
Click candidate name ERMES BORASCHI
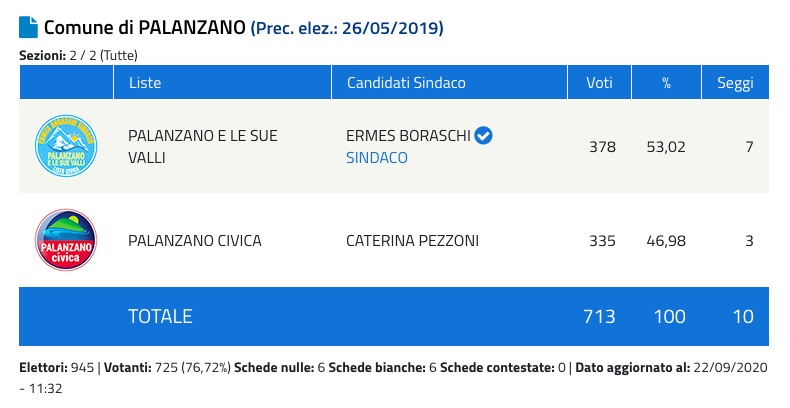pyautogui.click(x=408, y=136)
